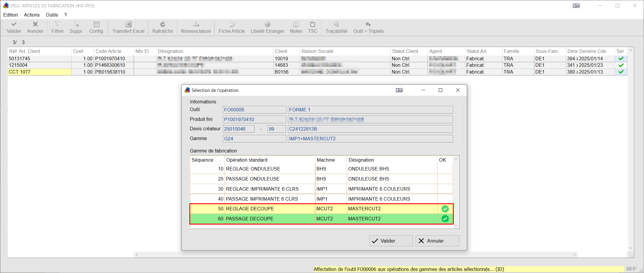
Task: Open the Traçabilité tool
Action: pyautogui.click(x=336, y=27)
